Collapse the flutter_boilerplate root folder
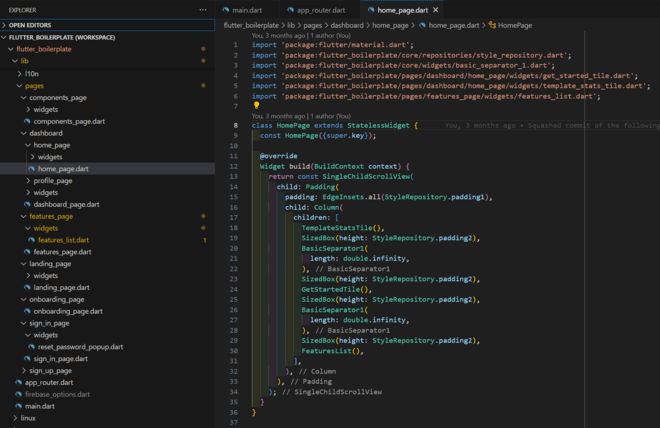660x428 pixels. (107, 49)
